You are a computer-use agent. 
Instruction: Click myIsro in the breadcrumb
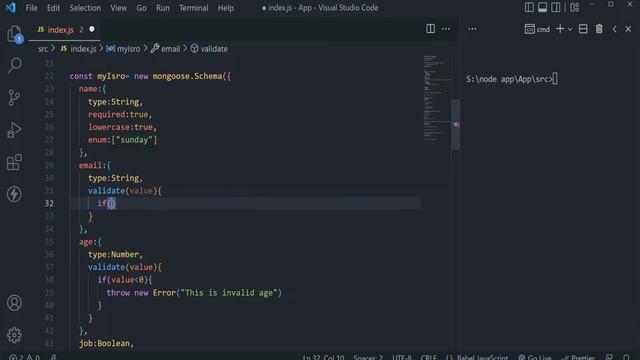(123, 49)
